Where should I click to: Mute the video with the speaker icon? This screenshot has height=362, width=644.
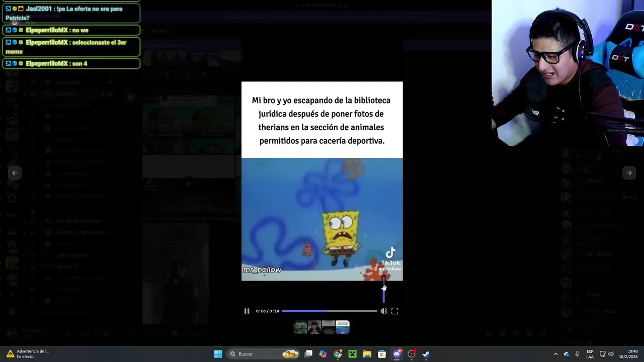point(384,311)
